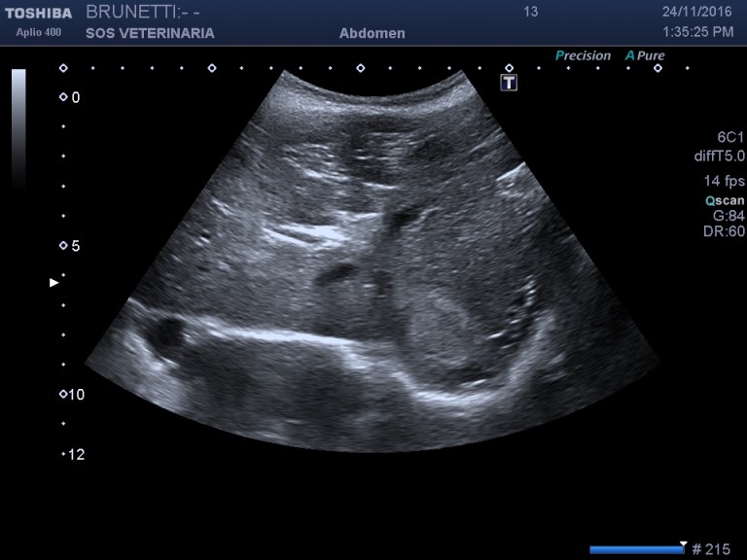
Task: Toggle the Qscan indicator
Action: coord(725,200)
